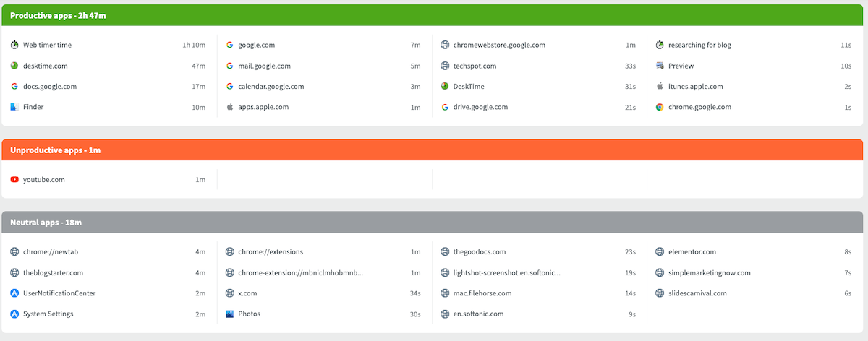Click the System Settings blue icon
Image resolution: width=868 pixels, height=341 pixels.
[x=14, y=314]
